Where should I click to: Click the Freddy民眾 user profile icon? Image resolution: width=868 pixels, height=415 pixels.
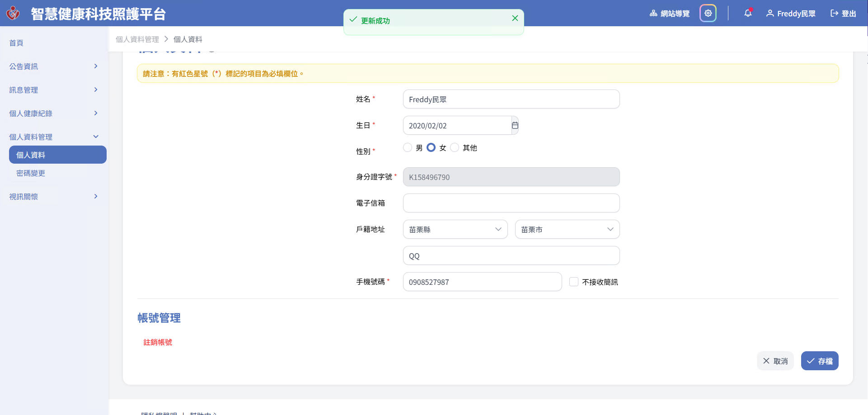pyautogui.click(x=770, y=13)
